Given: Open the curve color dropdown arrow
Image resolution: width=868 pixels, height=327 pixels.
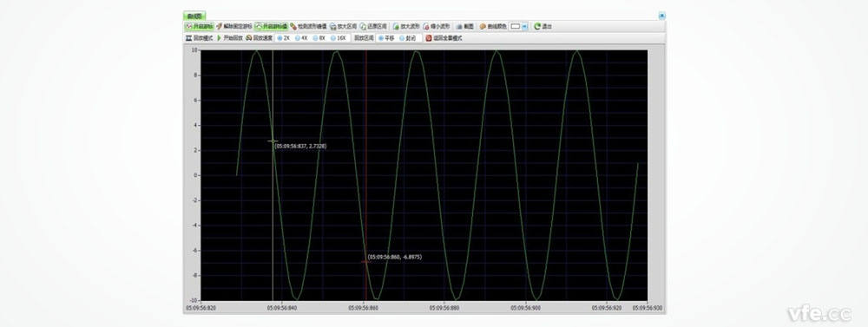Looking at the screenshot, I should (x=525, y=26).
